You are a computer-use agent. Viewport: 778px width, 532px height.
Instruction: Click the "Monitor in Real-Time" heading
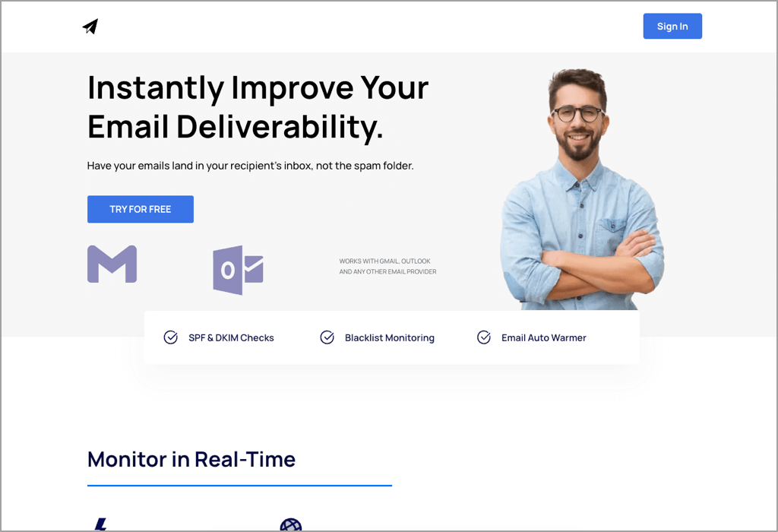[191, 460]
